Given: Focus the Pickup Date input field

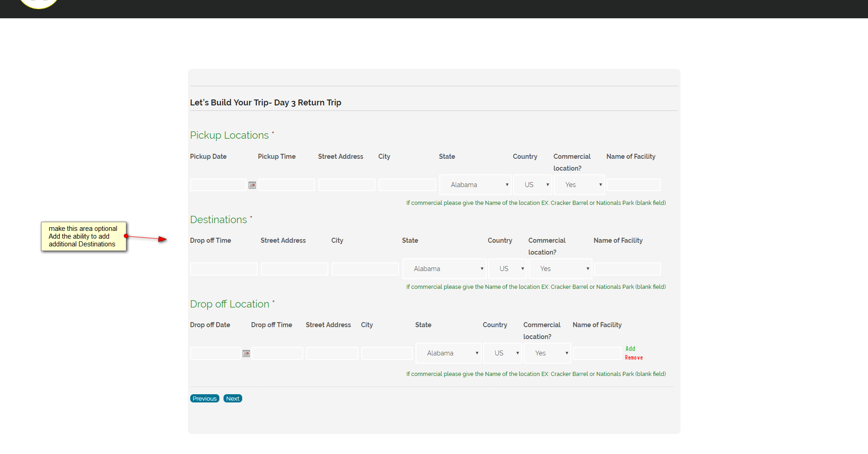Looking at the screenshot, I should click(218, 185).
